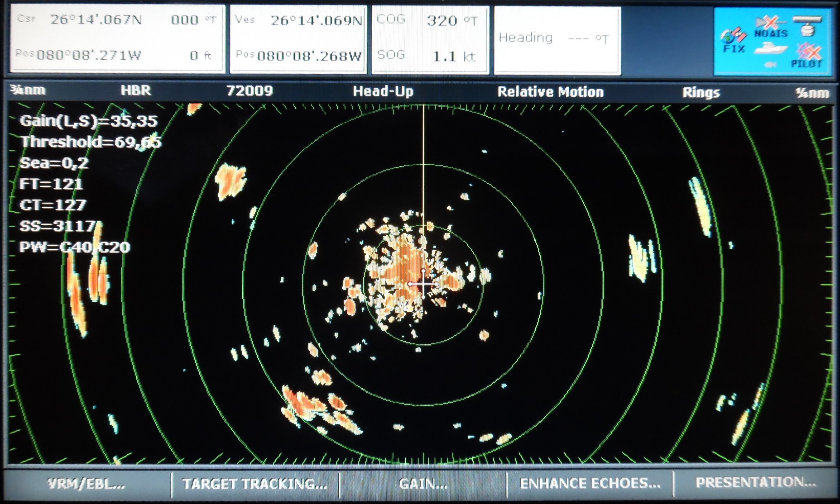Toggle the range Rings display
This screenshot has height=504, width=840.
click(701, 92)
